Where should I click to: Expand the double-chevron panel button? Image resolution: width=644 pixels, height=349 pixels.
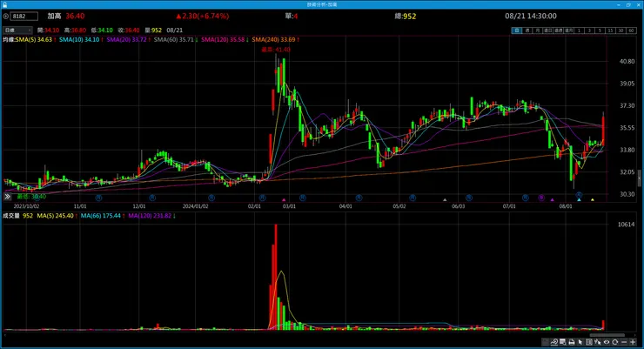pos(7,197)
